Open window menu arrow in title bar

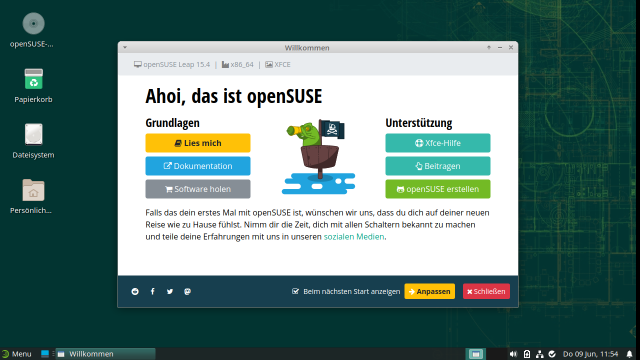point(125,47)
